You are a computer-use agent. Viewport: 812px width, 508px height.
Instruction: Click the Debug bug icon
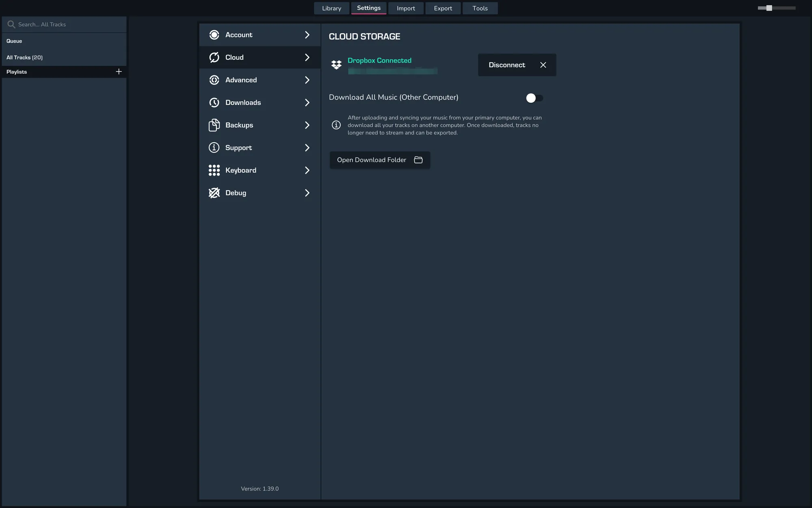[x=214, y=193]
